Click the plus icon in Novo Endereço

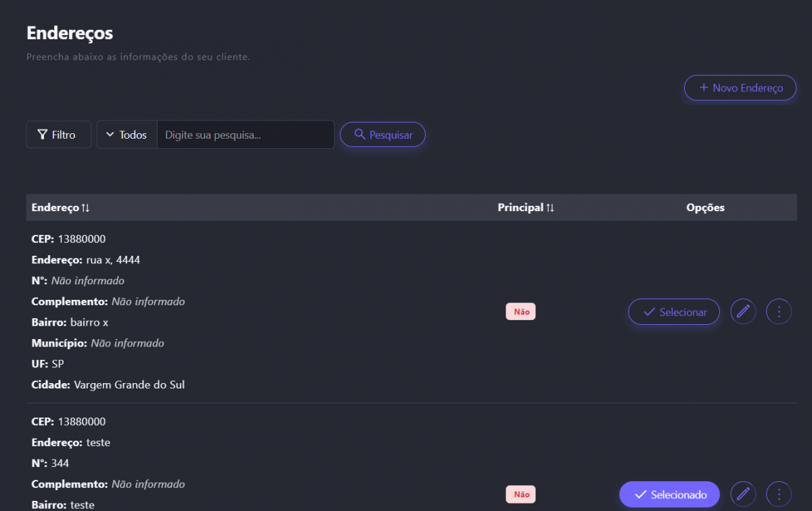click(704, 88)
